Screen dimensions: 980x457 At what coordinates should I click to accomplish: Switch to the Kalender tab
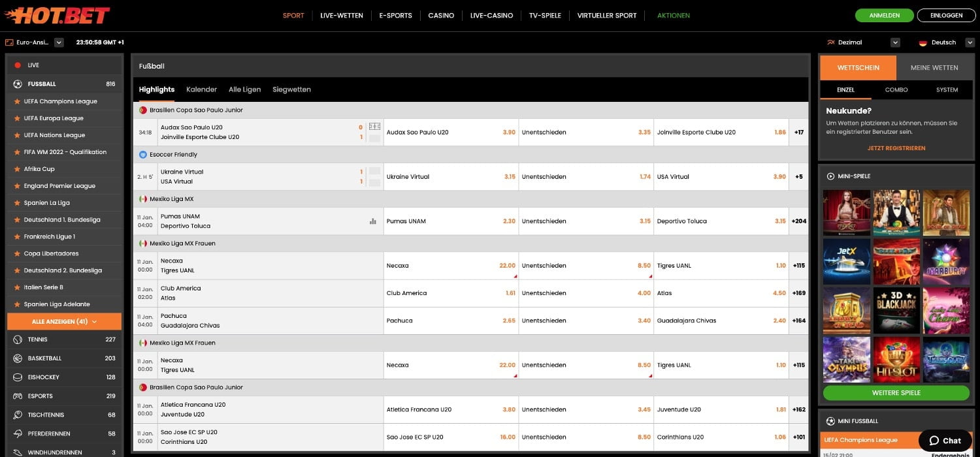coord(201,89)
